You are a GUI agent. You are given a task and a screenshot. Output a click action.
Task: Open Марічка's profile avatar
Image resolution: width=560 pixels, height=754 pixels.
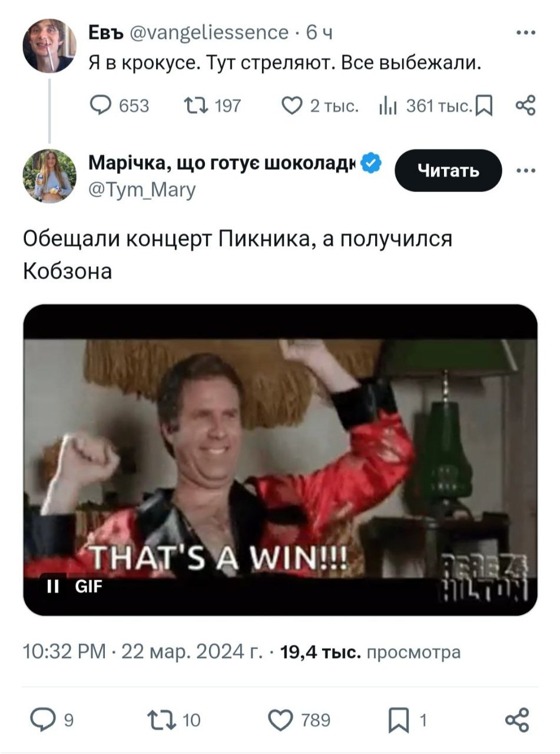(x=49, y=176)
